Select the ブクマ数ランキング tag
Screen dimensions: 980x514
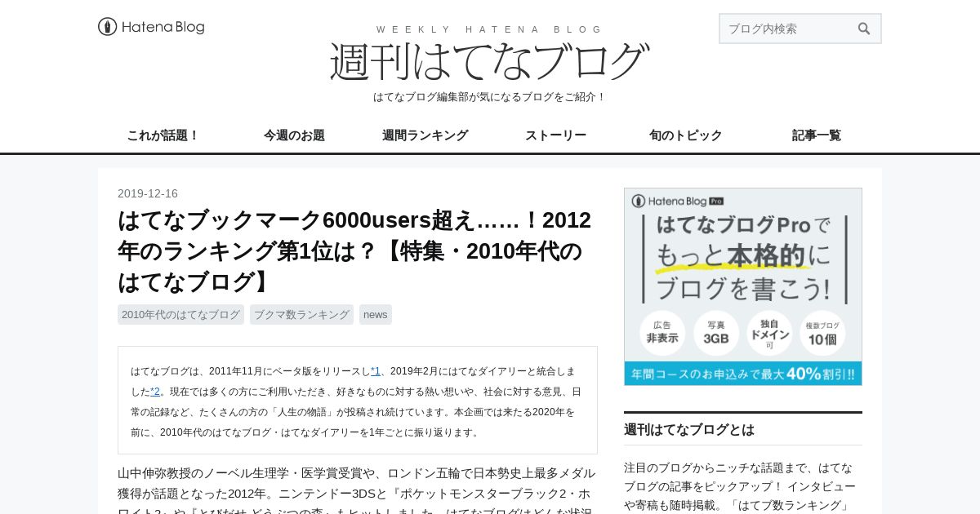click(x=301, y=315)
